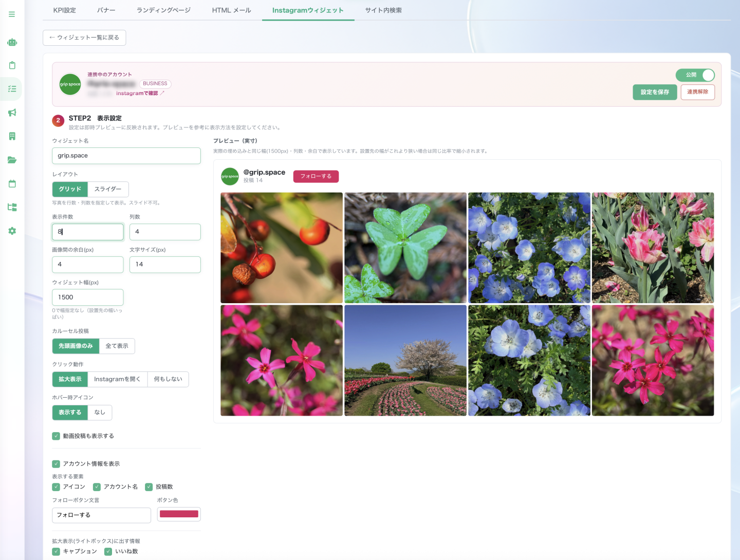Select the グリッド layout option

pyautogui.click(x=70, y=189)
